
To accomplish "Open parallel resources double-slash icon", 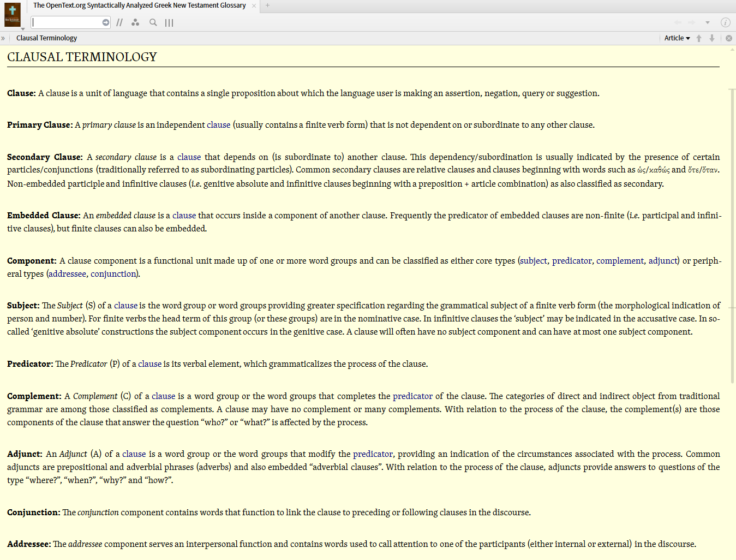I will pos(119,22).
